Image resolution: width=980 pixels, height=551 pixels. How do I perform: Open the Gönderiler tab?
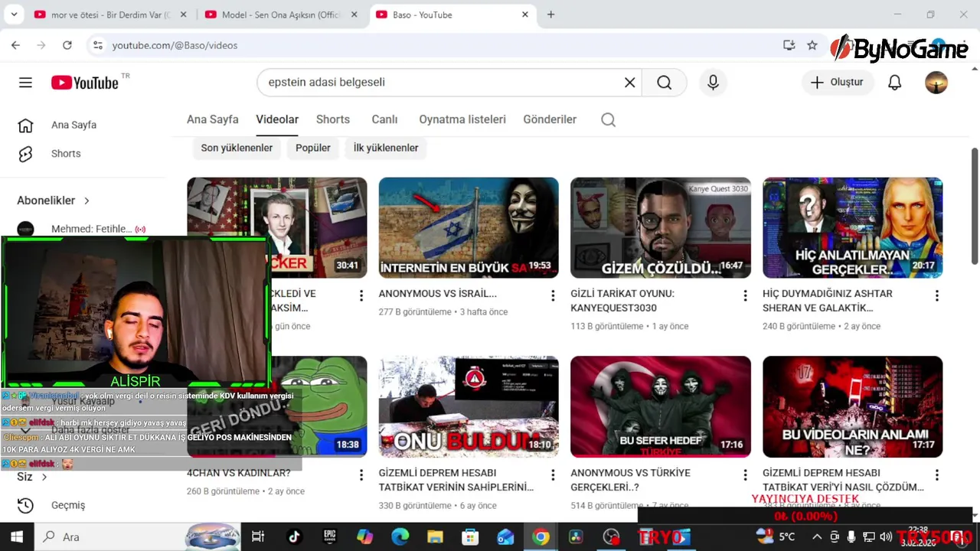[x=550, y=119]
